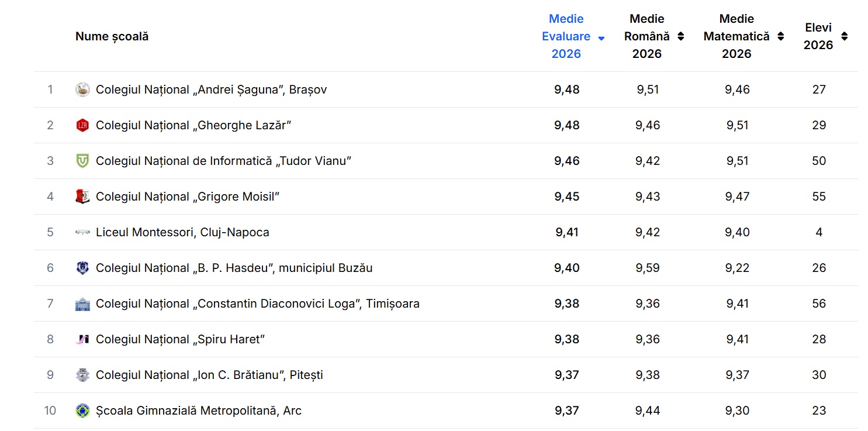The height and width of the screenshot is (431, 868).
Task: Open Colegiul Național „Andrei Șaguna”, Brașov link
Action: [212, 89]
